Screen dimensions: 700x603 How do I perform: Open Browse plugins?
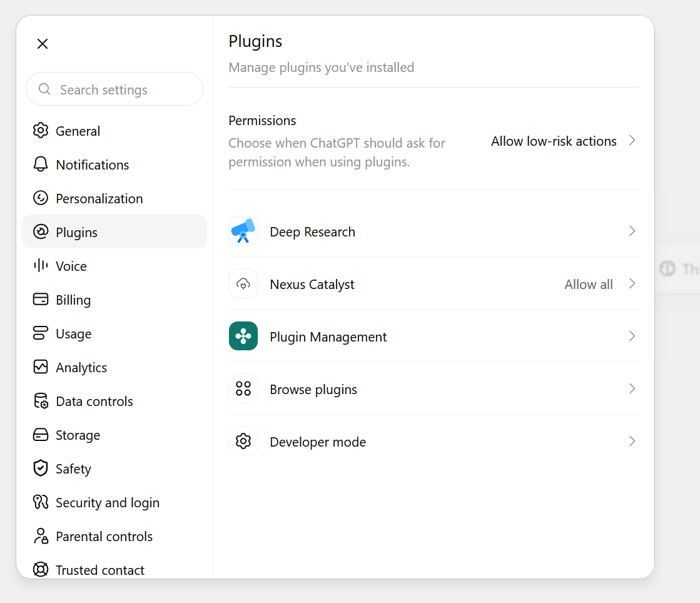(434, 388)
